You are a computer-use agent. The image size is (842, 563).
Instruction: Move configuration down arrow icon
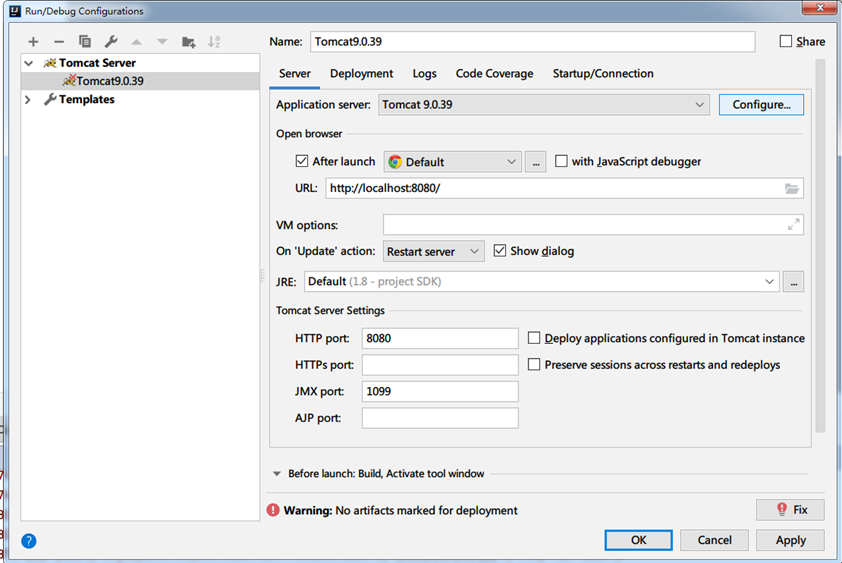(162, 41)
